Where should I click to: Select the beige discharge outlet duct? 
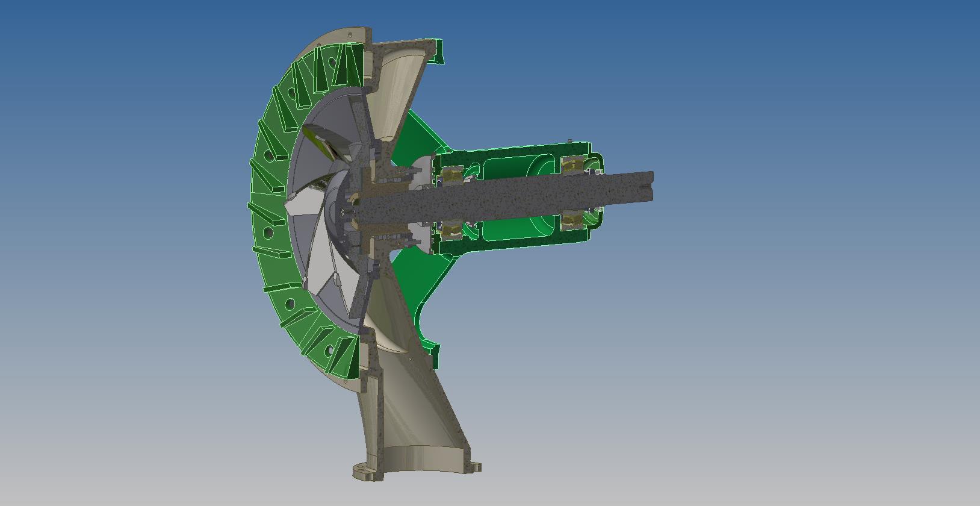415,422
